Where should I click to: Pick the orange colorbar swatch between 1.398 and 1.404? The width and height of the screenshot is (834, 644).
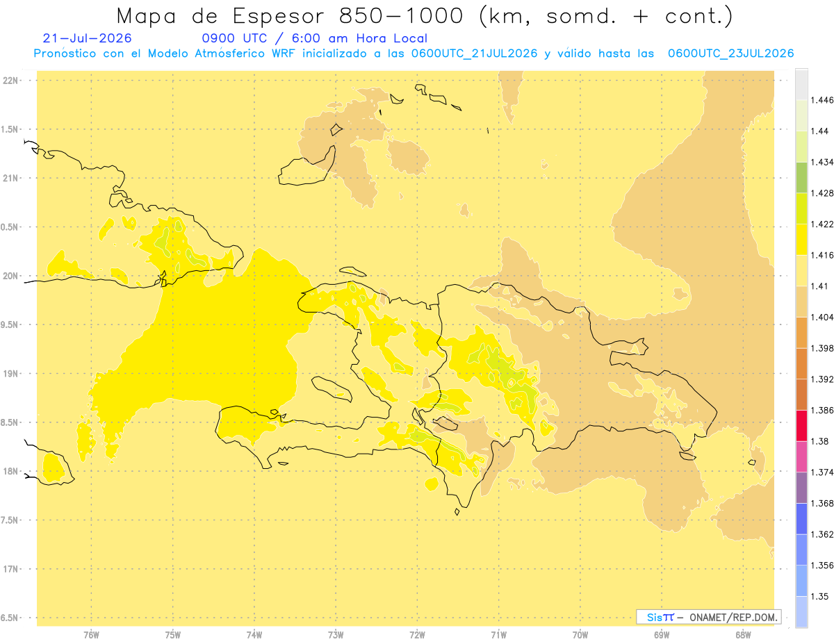pyautogui.click(x=801, y=332)
